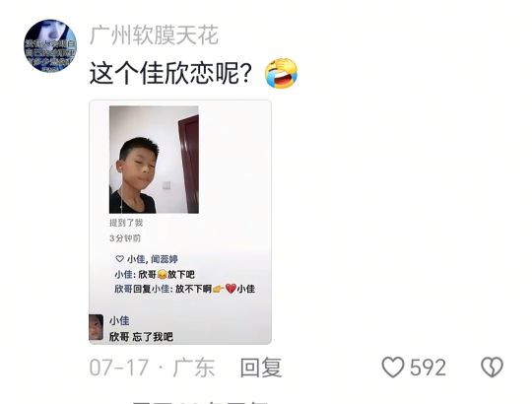Tap the pointing hand emoji in 欣哥's reply

tap(218, 289)
